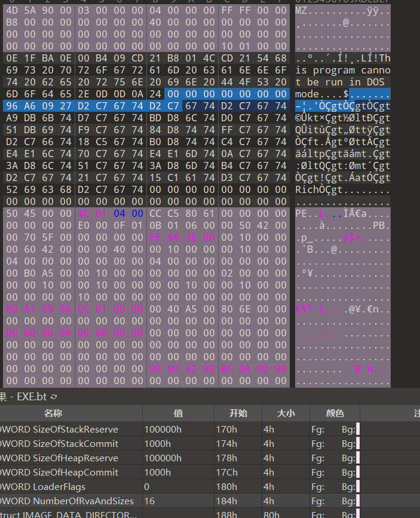Click ASCII text 'QÛitùÇgt„ØttÿÇgt'
Screen dimensions: 420x518
pyautogui.click(x=343, y=130)
